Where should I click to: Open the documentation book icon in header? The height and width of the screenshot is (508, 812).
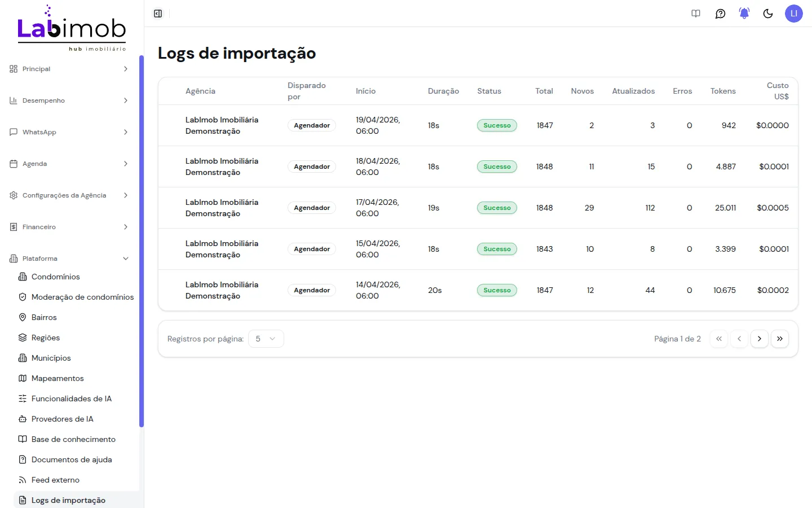[x=696, y=14]
